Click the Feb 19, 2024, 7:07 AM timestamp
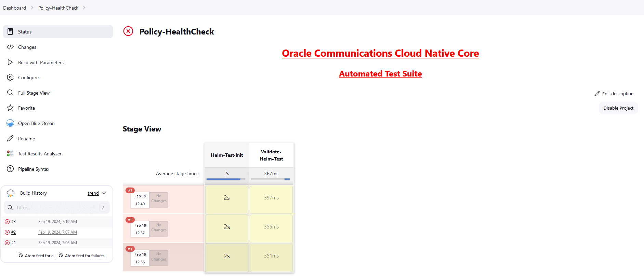This screenshot has height=278, width=644. (x=57, y=232)
